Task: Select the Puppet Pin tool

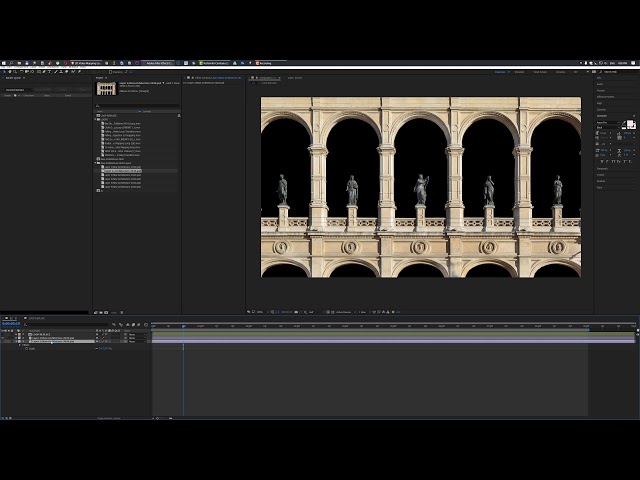Action: click(79, 72)
